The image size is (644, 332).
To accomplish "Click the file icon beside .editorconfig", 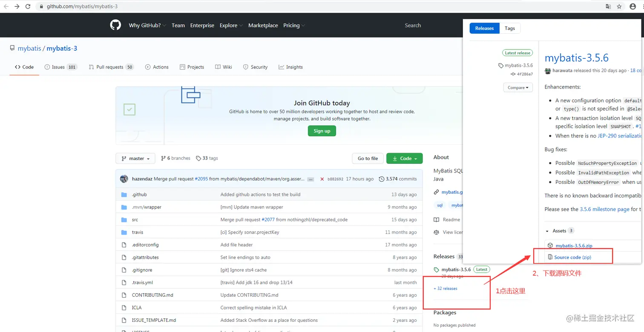I will 124,245.
